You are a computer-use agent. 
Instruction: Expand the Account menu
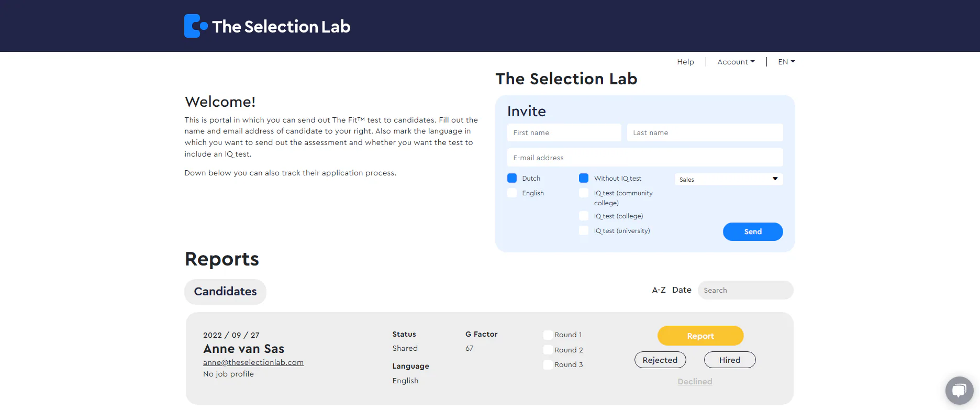click(x=736, y=62)
